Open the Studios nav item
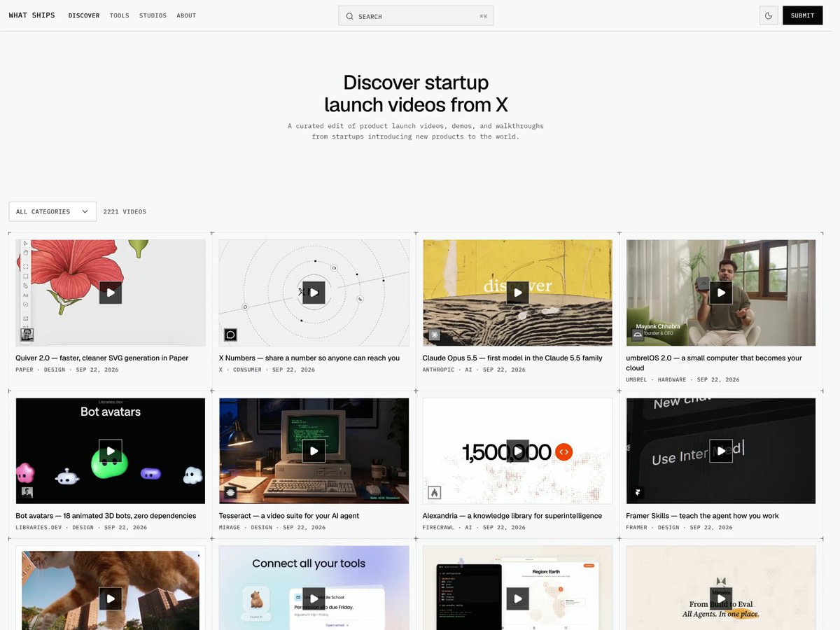Screen dimensions: 840x630 point(153,15)
